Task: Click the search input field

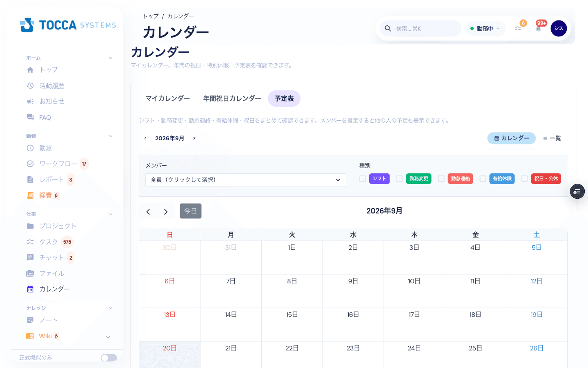Action: click(421, 29)
